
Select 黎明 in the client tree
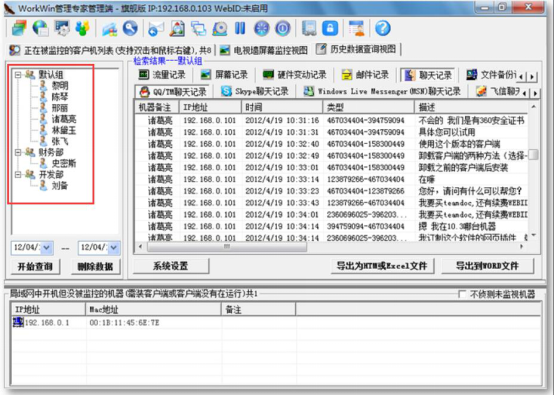point(60,86)
